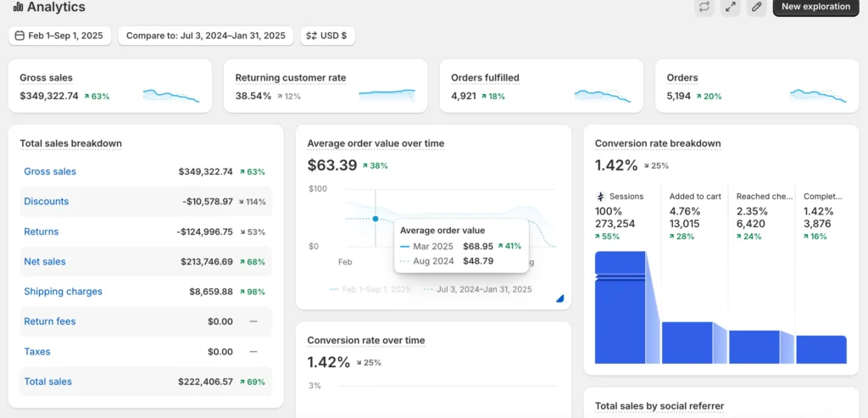This screenshot has width=868, height=418.
Task: Click the Gross sales card sparkline
Action: [171, 95]
